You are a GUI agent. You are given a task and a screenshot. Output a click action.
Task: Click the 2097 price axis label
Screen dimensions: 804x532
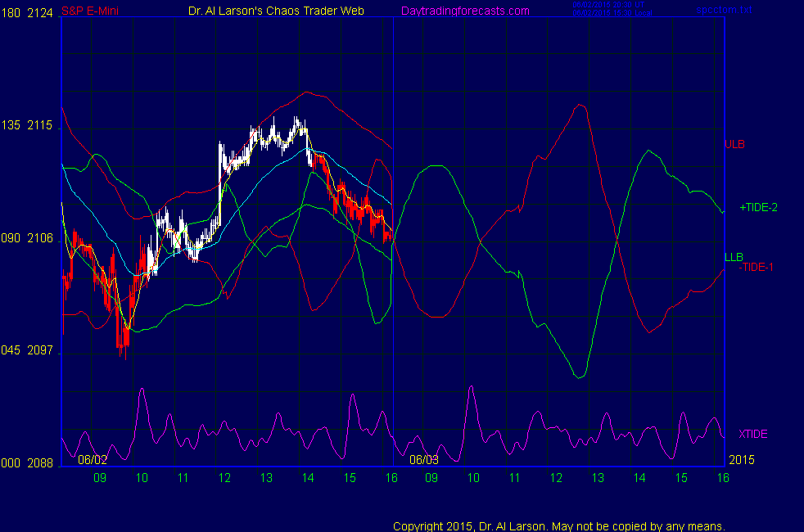40,350
